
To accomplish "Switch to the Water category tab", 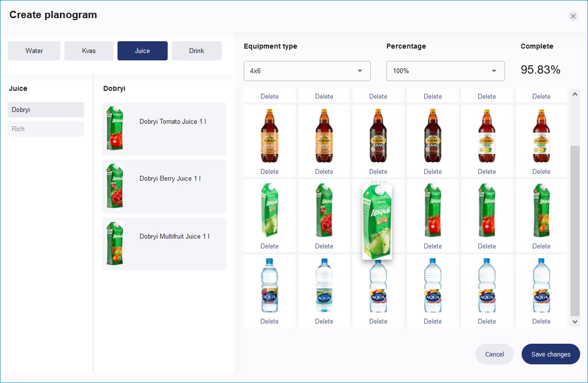I will (x=34, y=51).
